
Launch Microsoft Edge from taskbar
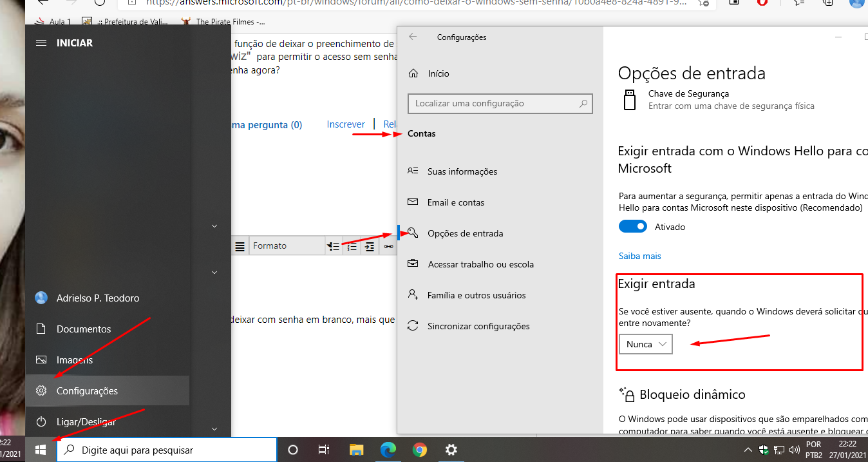(x=388, y=450)
